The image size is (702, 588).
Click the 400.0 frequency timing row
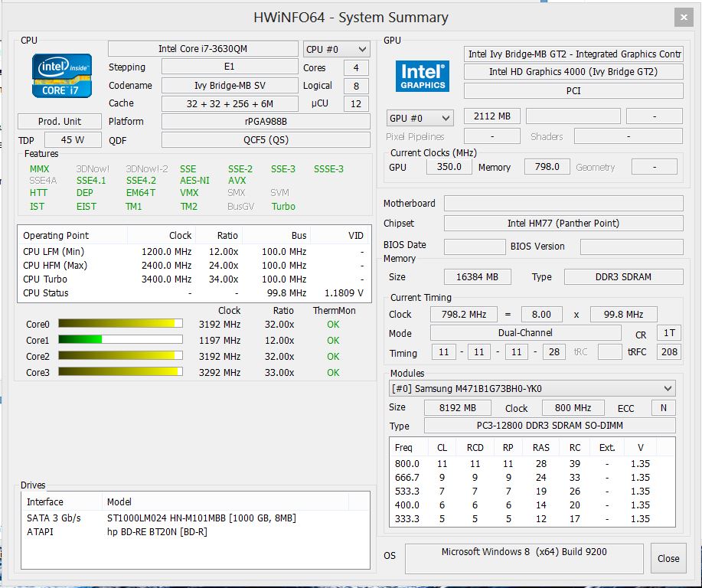pyautogui.click(x=532, y=505)
